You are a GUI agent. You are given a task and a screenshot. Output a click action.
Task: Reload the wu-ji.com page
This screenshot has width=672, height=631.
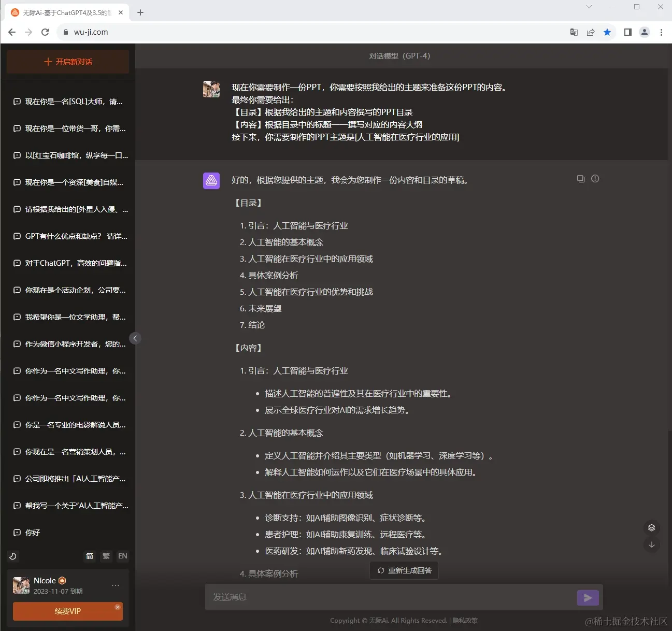pyautogui.click(x=45, y=32)
